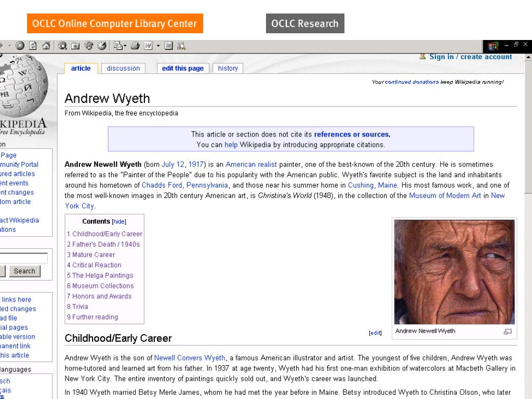This screenshot has height=399, width=532.
Task: Click the Stop button in the browser toolbar
Action: [x=20, y=46]
